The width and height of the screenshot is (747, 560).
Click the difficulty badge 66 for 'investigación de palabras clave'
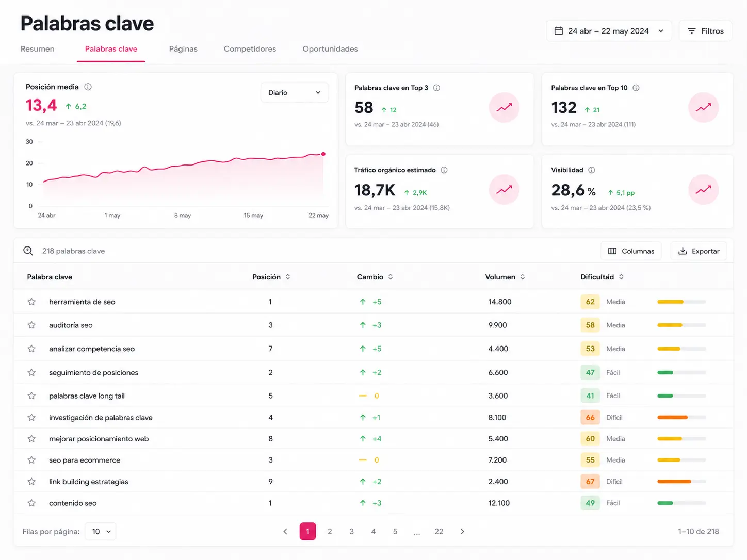590,417
